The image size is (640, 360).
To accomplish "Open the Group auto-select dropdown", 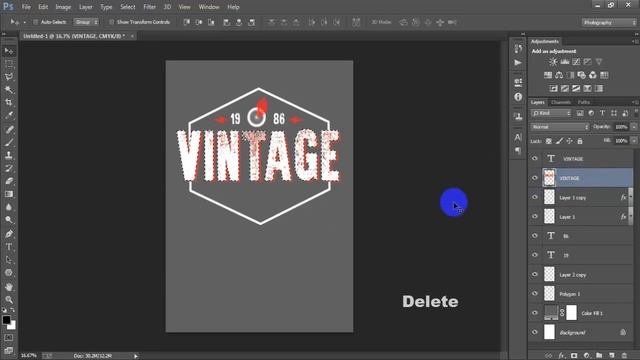I will [86, 22].
